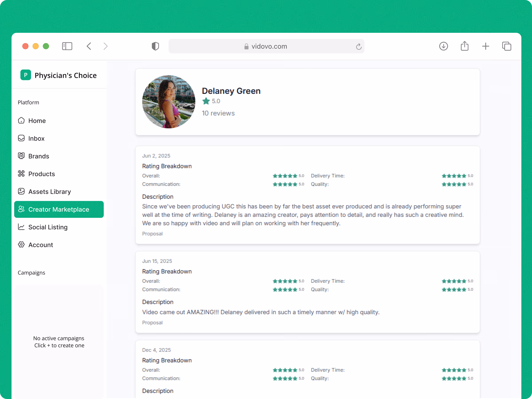Click the Account gear icon

[x=22, y=244]
